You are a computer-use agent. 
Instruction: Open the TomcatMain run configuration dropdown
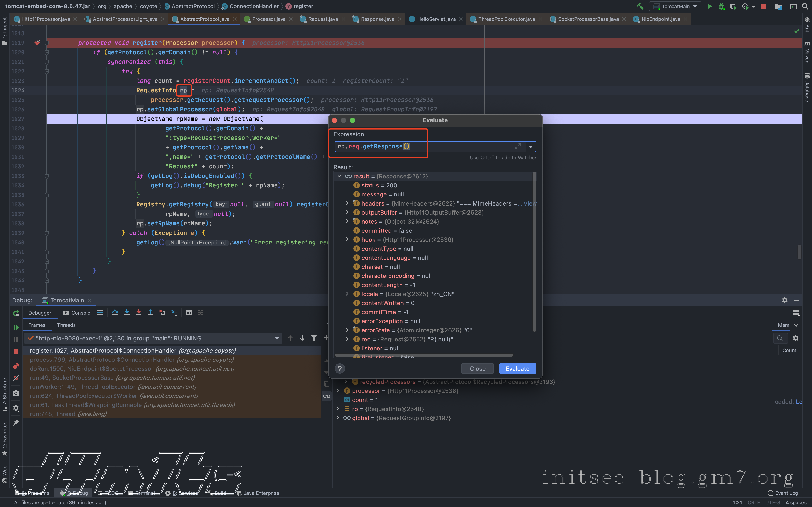675,6
